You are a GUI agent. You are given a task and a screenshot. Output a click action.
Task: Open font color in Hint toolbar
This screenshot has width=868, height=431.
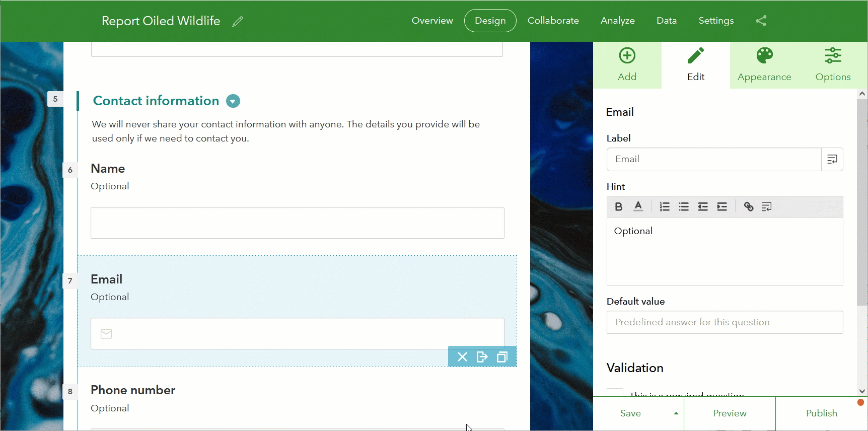(x=638, y=206)
